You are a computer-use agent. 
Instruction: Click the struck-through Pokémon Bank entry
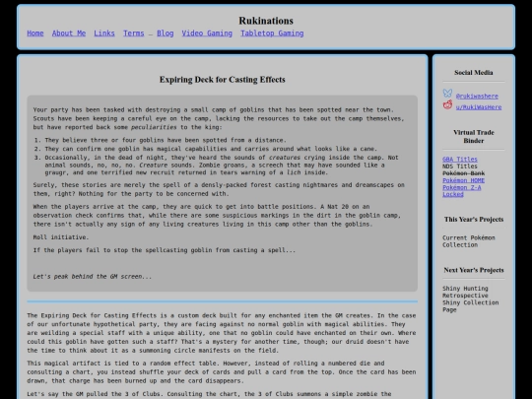(463, 173)
